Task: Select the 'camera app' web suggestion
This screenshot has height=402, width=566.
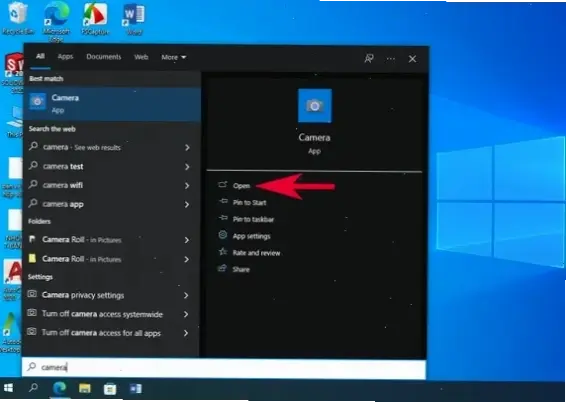Action: [x=112, y=204]
